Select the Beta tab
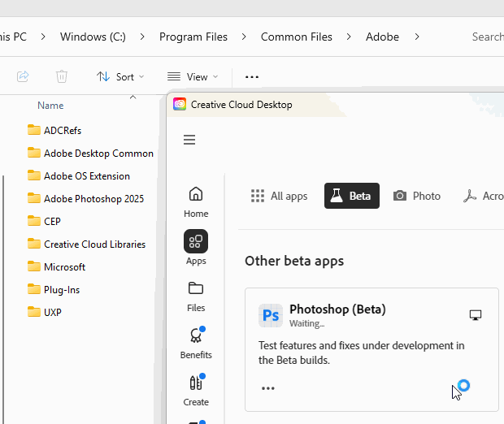 click(352, 196)
